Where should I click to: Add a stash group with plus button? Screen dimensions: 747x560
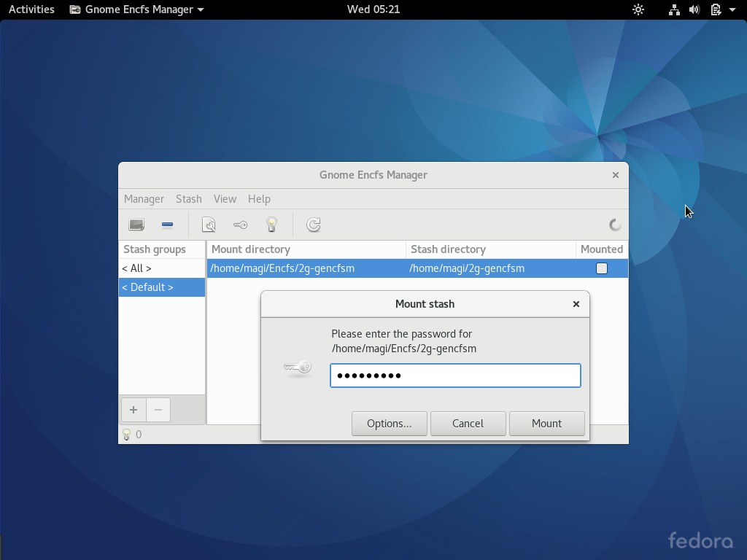click(x=133, y=410)
